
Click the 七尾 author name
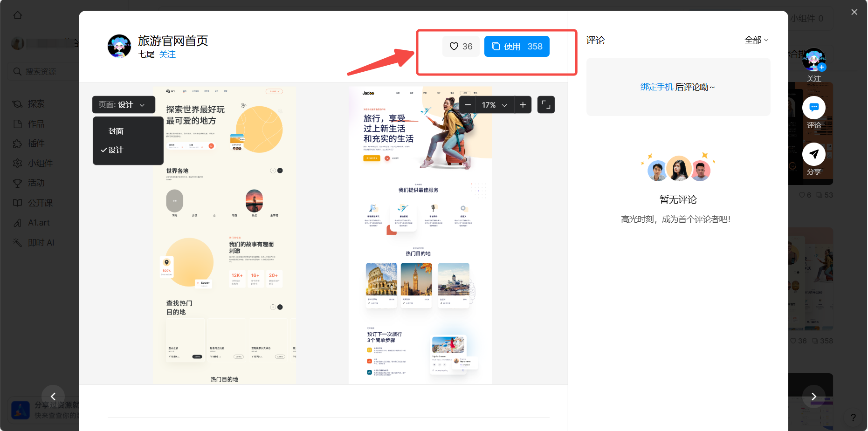click(146, 55)
